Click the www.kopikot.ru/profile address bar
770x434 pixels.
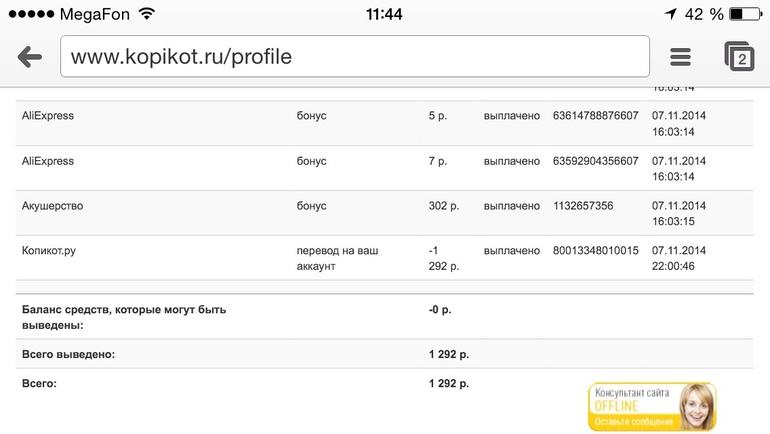pyautogui.click(x=355, y=57)
